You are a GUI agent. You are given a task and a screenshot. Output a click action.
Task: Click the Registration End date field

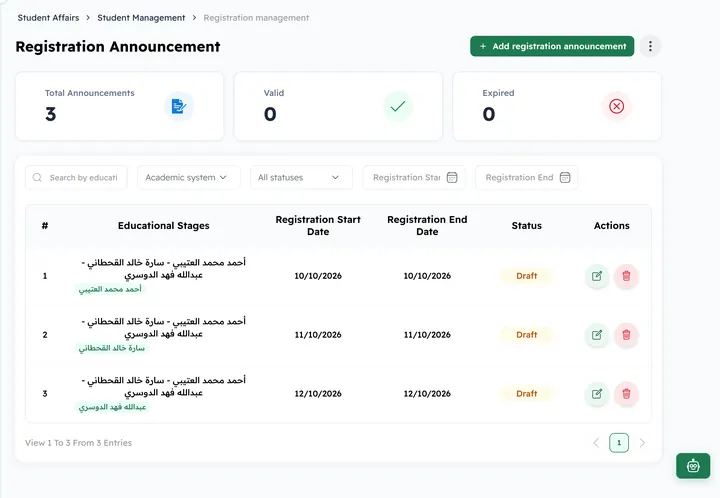coord(527,177)
